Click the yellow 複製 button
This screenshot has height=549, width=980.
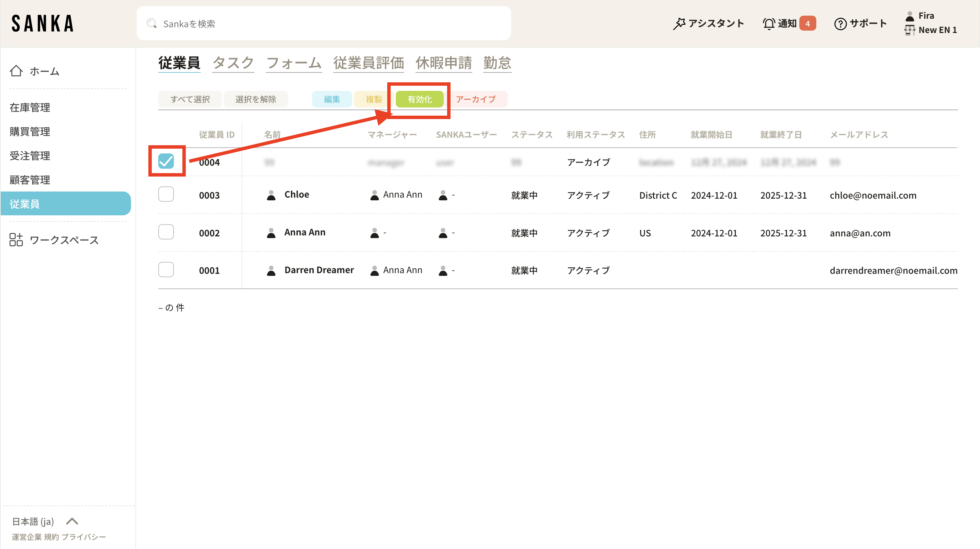pyautogui.click(x=373, y=99)
